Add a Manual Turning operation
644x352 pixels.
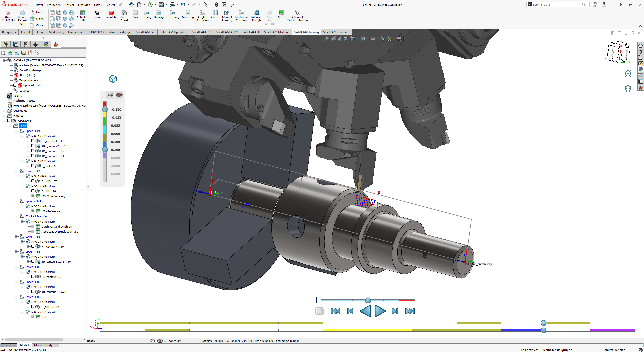tap(227, 16)
